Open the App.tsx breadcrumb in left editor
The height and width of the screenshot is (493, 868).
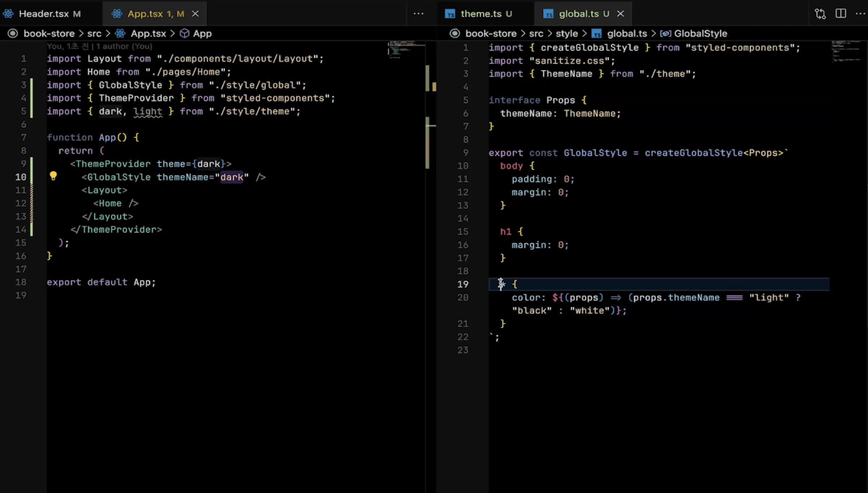(148, 34)
